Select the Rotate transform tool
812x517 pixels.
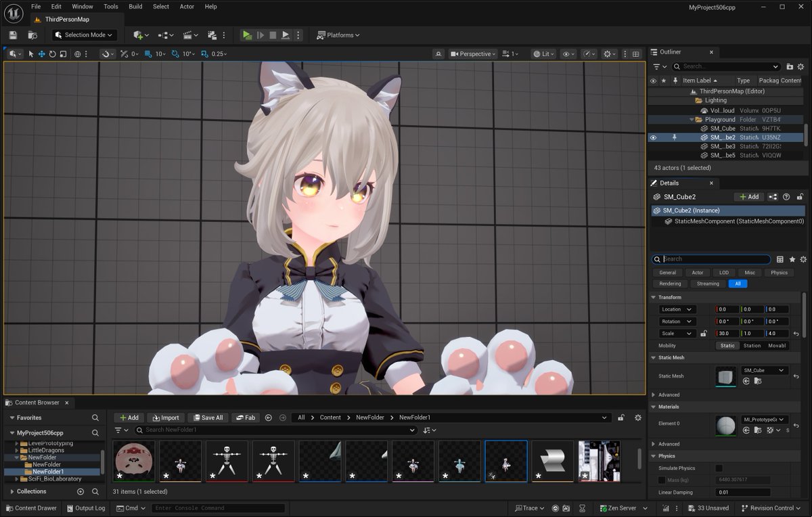coord(53,53)
